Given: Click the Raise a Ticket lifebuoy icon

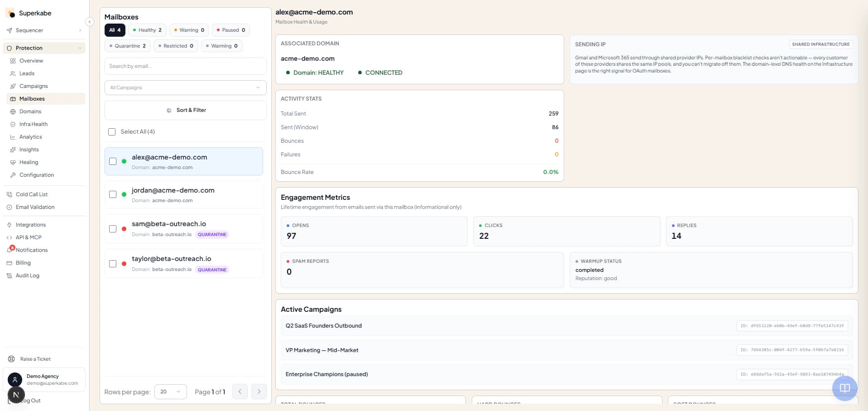Looking at the screenshot, I should 12,359.
